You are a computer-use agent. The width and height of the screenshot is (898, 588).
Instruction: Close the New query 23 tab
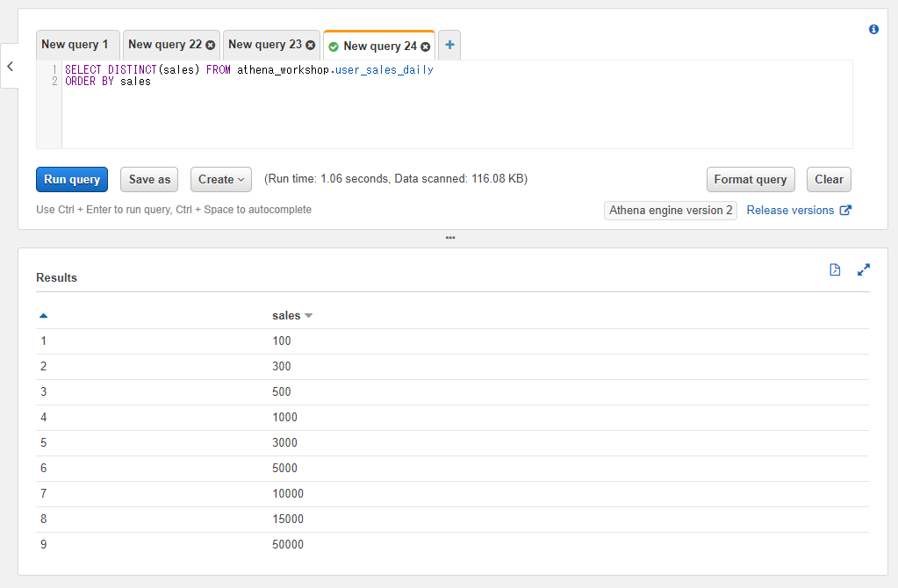(311, 46)
